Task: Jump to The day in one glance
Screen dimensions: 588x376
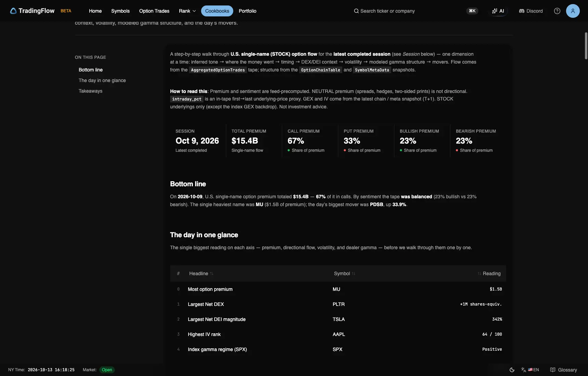Action: click(102, 80)
